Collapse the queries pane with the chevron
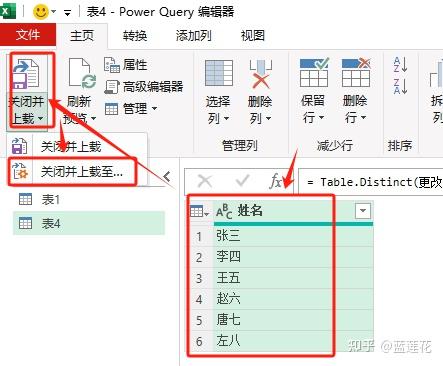443x366 pixels. click(167, 176)
